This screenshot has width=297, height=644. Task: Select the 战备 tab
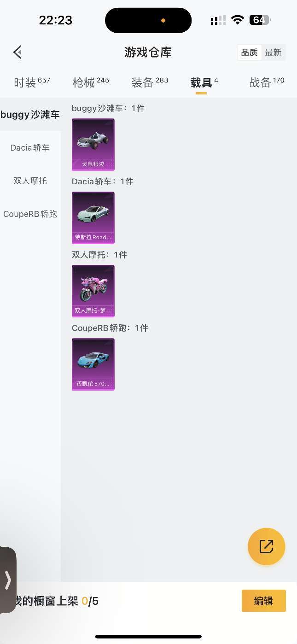click(x=267, y=82)
